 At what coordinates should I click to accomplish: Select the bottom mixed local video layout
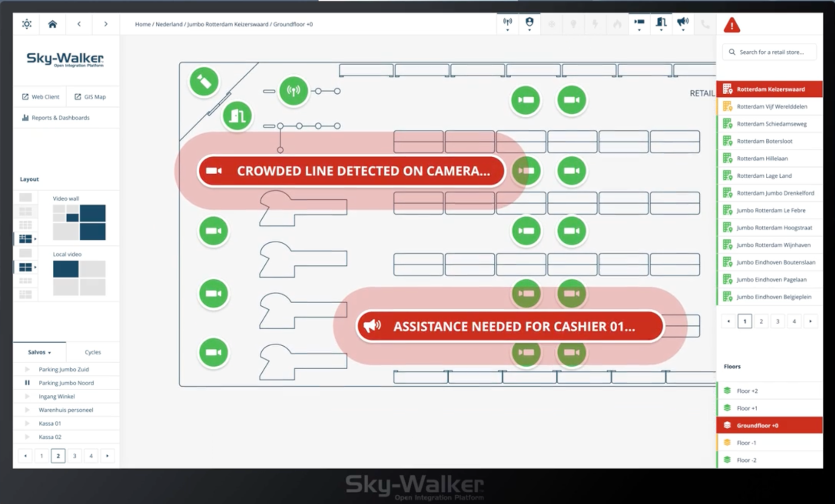tap(26, 295)
